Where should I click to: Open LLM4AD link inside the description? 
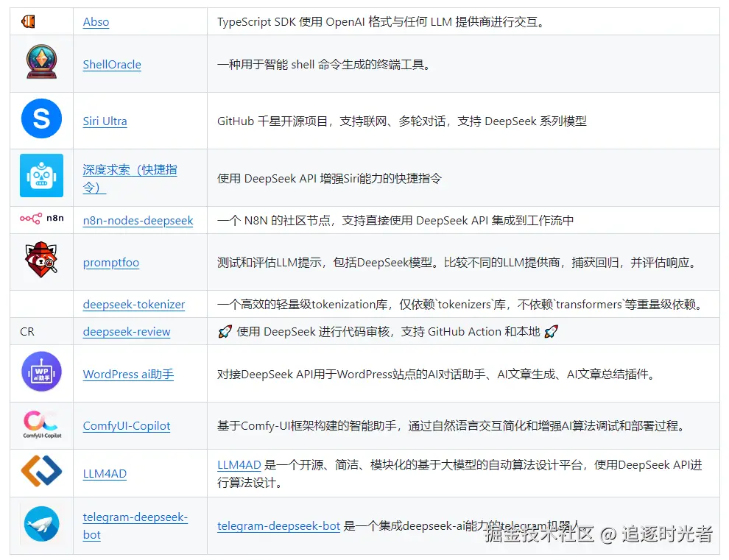coord(239,465)
